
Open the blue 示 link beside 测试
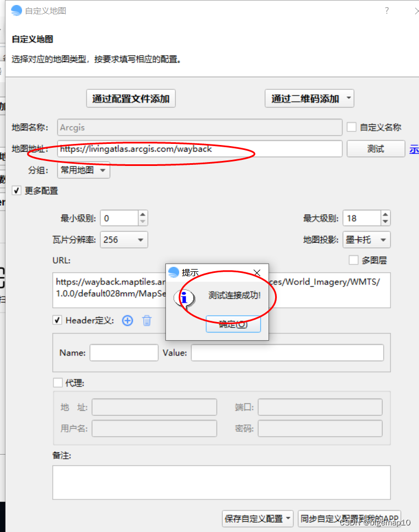[x=414, y=149]
